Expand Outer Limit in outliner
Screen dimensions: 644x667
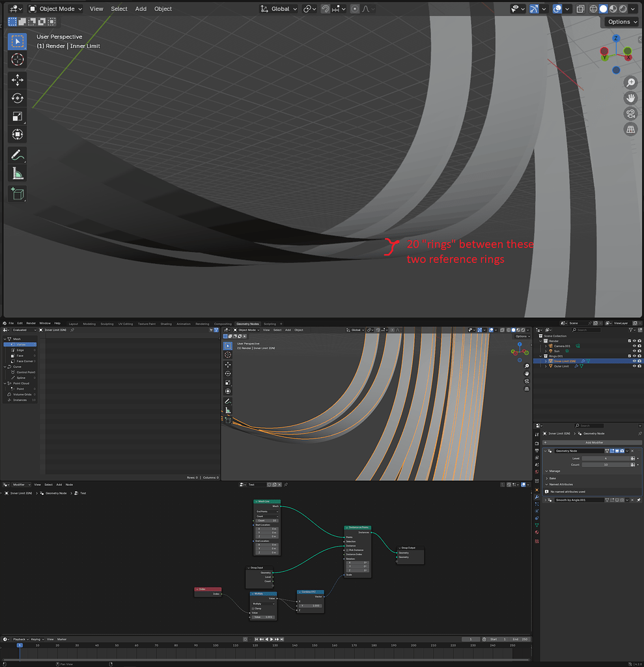[x=546, y=366]
